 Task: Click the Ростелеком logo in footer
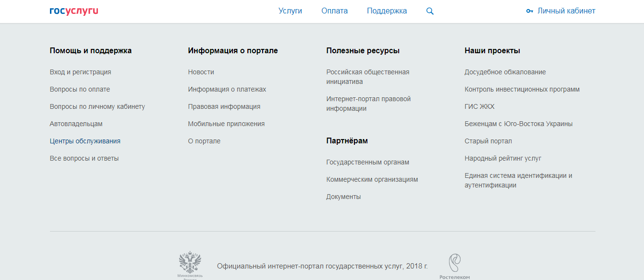point(454,266)
